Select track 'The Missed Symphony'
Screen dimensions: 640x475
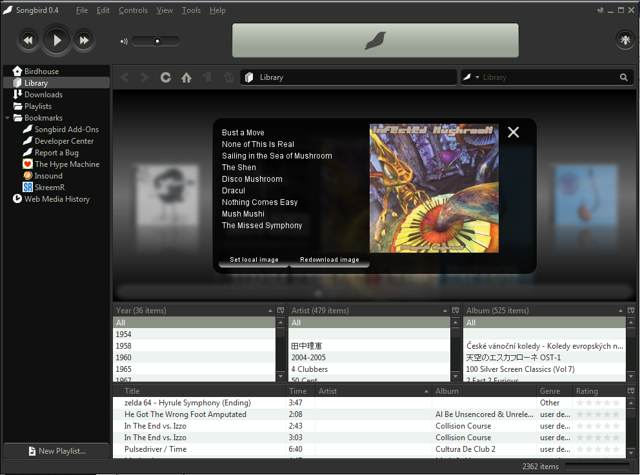(x=262, y=225)
